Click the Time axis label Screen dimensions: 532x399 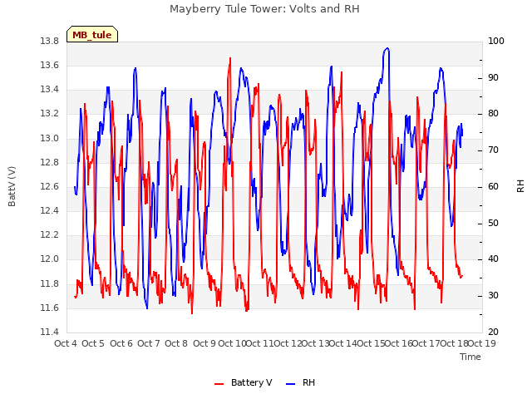(x=470, y=357)
